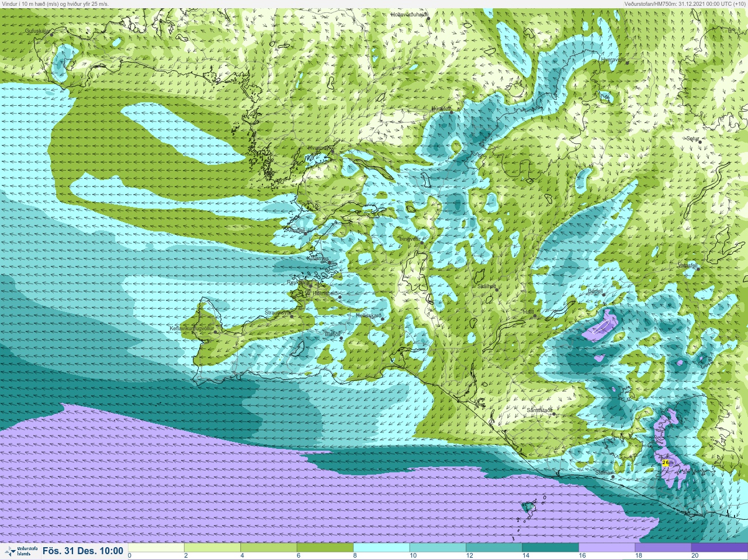Click the forecast time 'Fös. 31 Des. 10:00'
The image size is (748, 560).
[x=83, y=551]
